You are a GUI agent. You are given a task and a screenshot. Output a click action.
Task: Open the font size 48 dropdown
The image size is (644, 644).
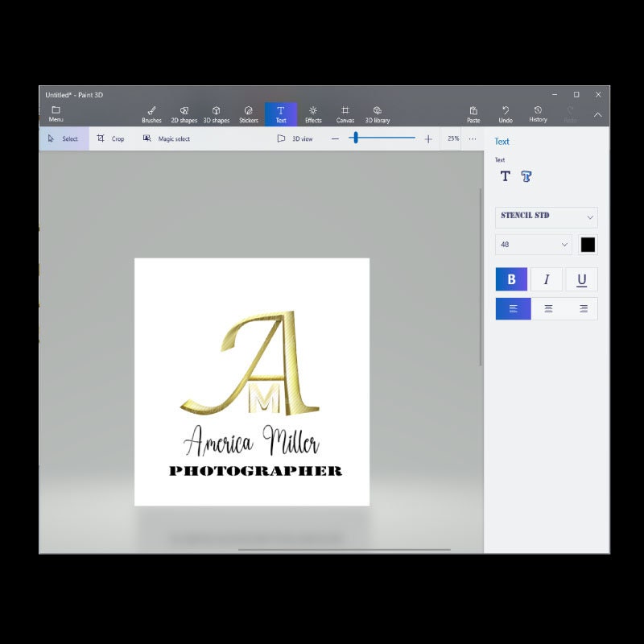533,244
